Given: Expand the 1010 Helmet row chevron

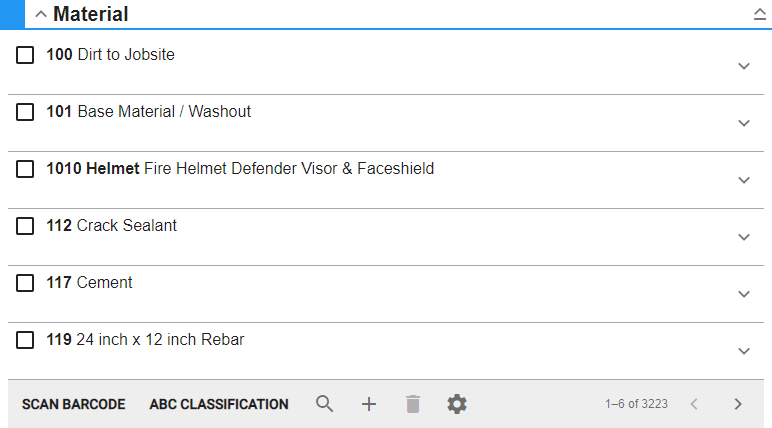Looking at the screenshot, I should 743,180.
